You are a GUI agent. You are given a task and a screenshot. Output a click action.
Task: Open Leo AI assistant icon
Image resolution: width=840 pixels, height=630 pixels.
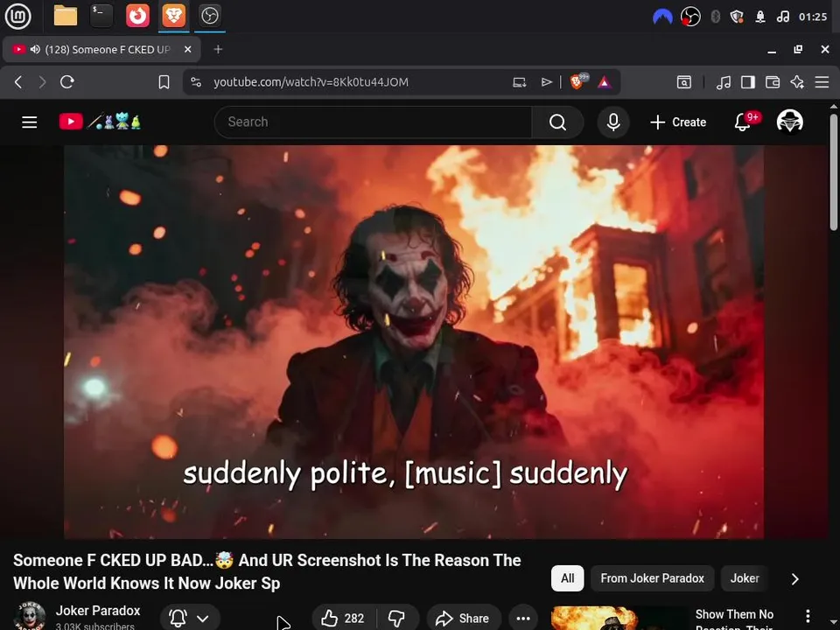[x=797, y=82]
